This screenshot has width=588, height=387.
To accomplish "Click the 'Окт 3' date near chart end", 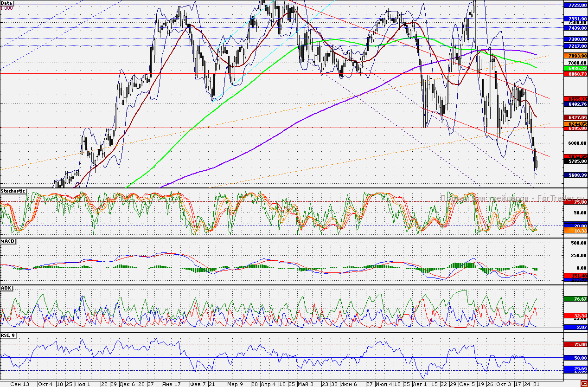I will [x=503, y=384].
